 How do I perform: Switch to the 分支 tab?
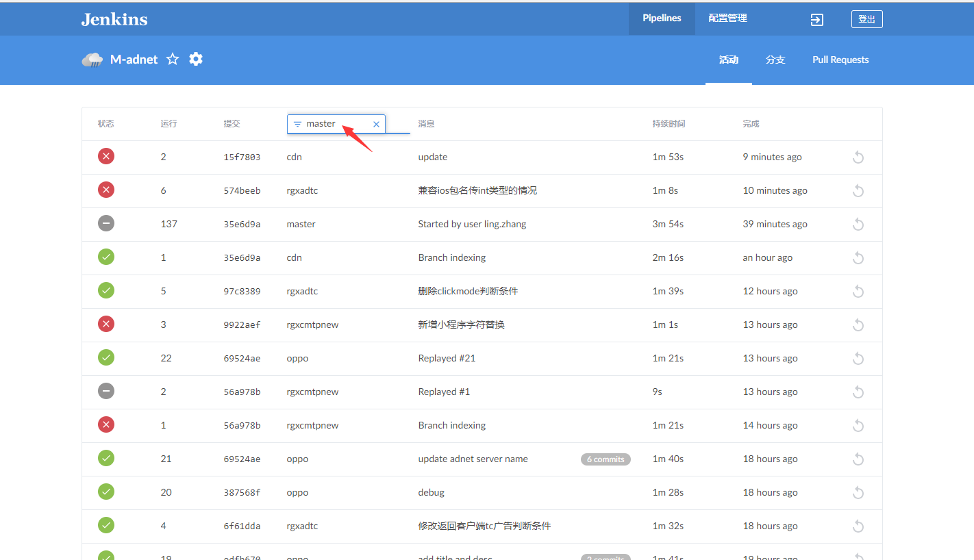[775, 60]
